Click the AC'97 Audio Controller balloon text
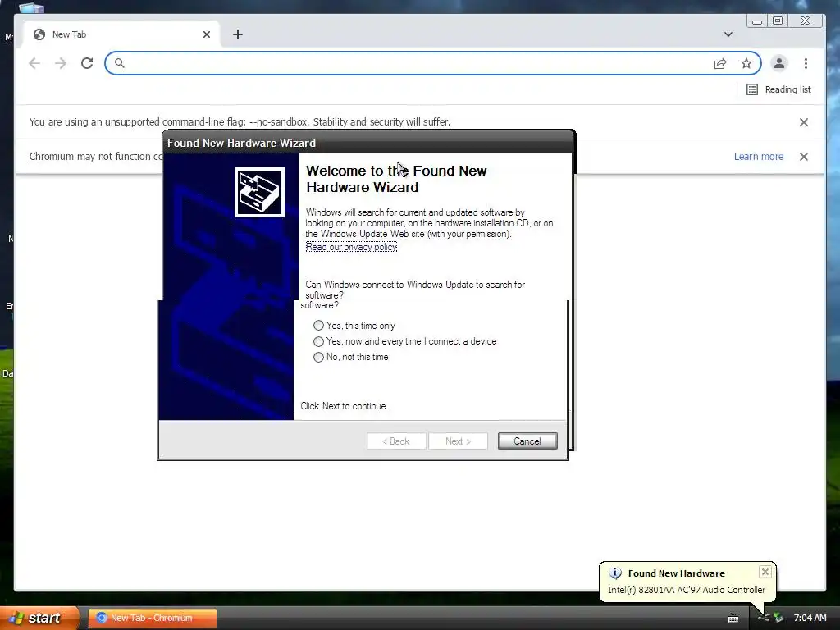The width and height of the screenshot is (840, 630). [687, 589]
